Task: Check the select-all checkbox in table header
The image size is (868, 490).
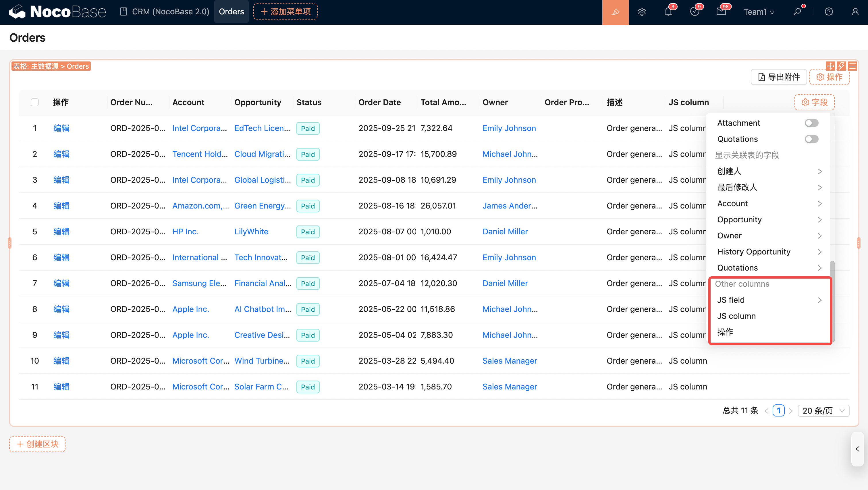Action: pos(35,102)
